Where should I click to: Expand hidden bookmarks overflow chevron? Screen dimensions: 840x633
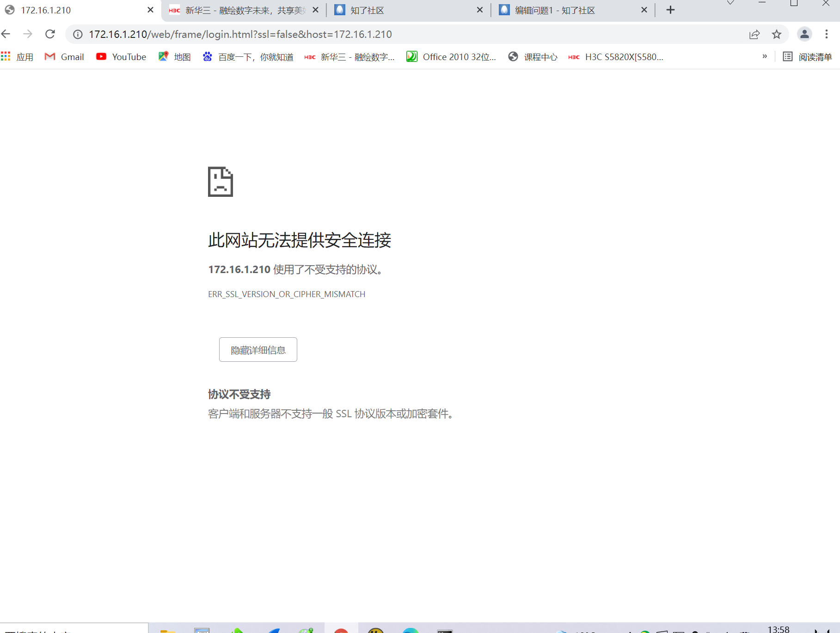tap(765, 56)
